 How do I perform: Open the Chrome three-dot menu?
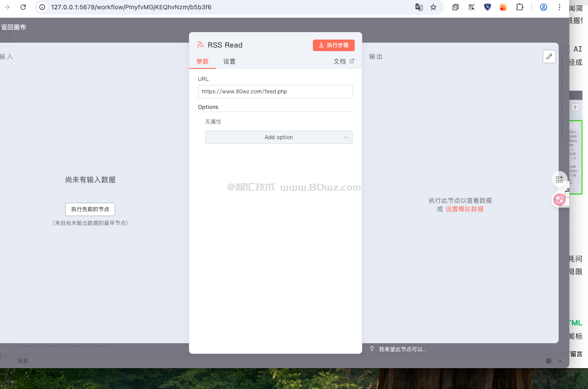[560, 7]
